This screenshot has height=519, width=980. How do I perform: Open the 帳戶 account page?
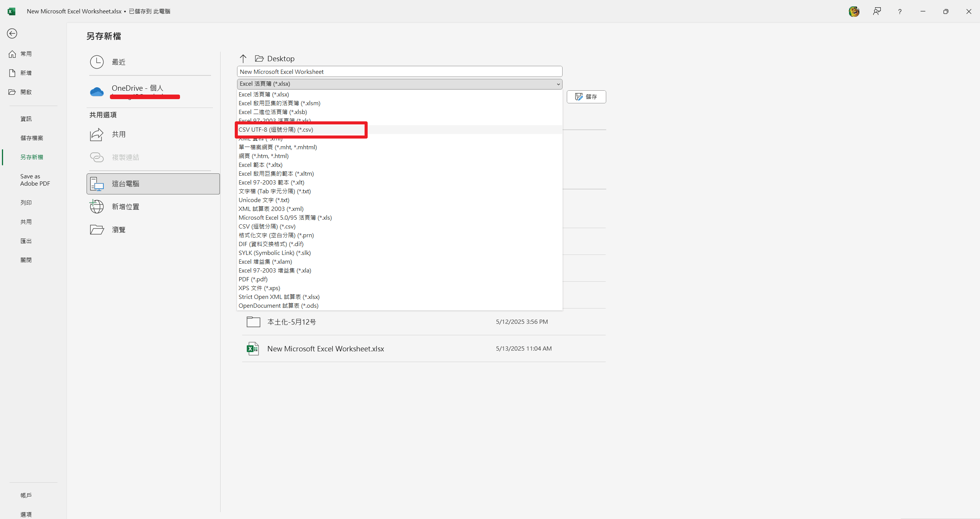26,496
